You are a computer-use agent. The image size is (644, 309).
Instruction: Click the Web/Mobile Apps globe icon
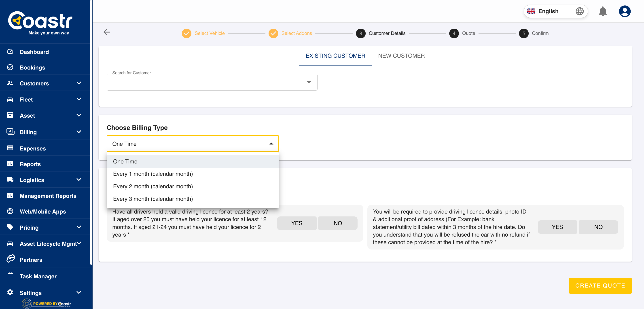point(10,211)
